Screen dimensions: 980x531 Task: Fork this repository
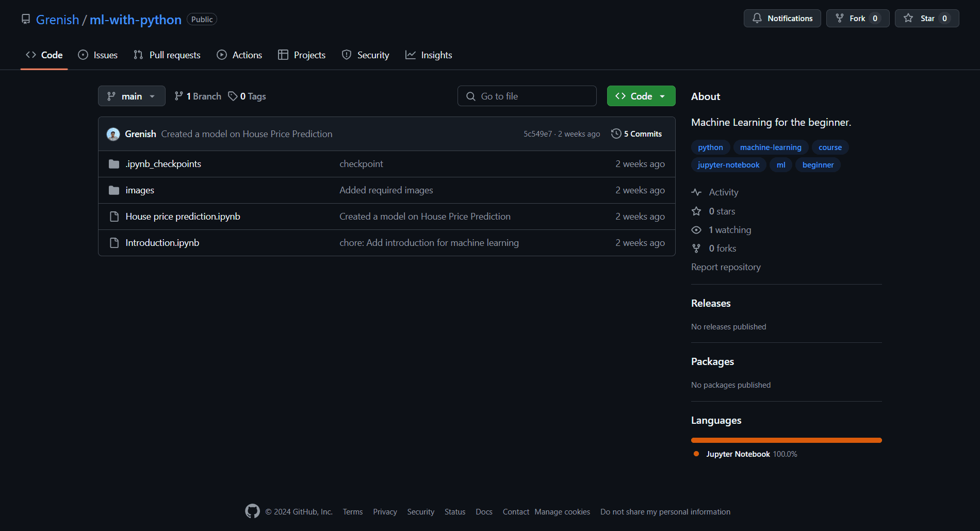coord(857,19)
